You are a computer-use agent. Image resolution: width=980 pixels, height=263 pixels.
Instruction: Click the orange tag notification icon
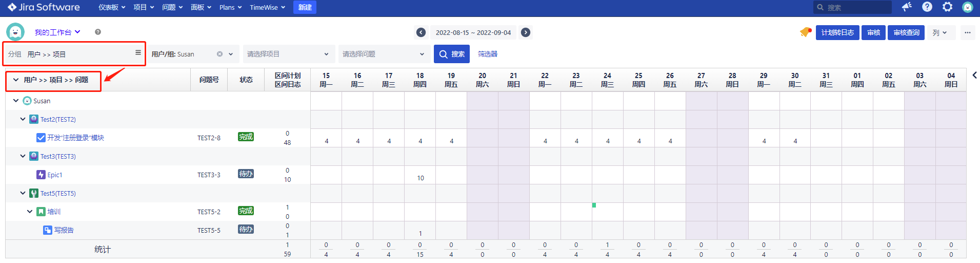point(805,32)
